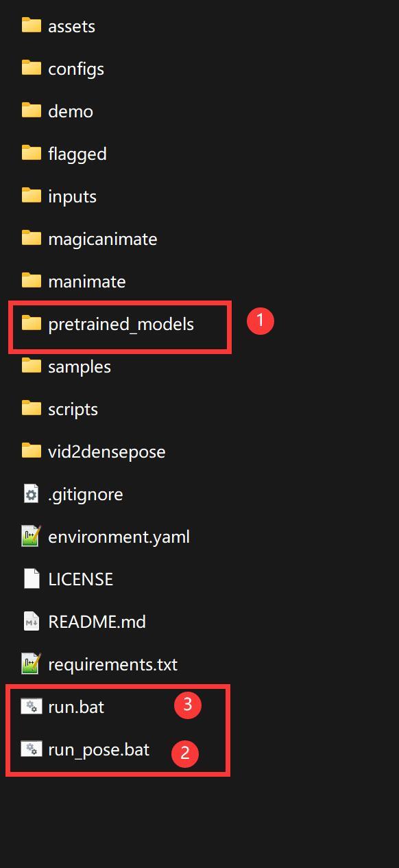399x868 pixels.
Task: Click the red number 1 marker
Action: point(260,320)
